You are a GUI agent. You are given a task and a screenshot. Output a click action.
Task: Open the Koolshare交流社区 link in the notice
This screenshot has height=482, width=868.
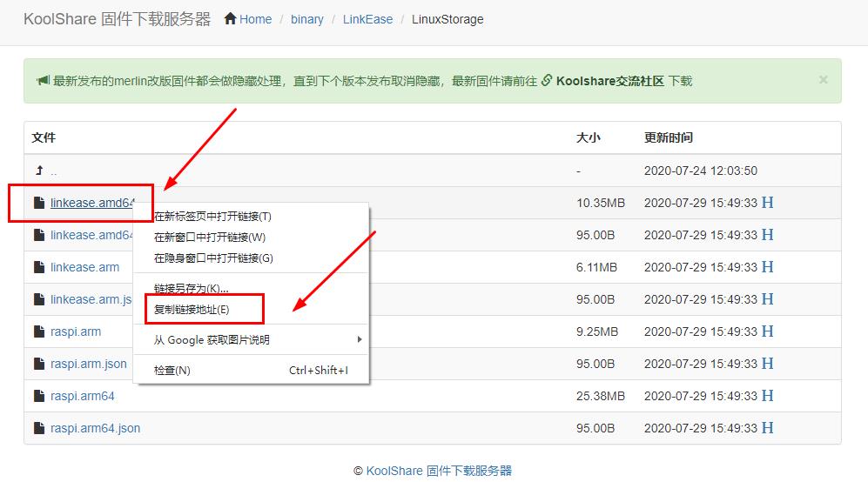[x=610, y=81]
